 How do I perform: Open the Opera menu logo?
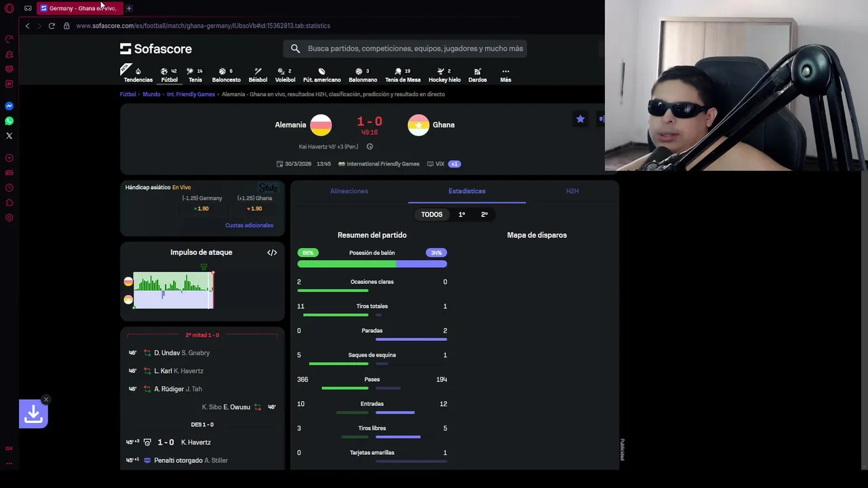9,8
